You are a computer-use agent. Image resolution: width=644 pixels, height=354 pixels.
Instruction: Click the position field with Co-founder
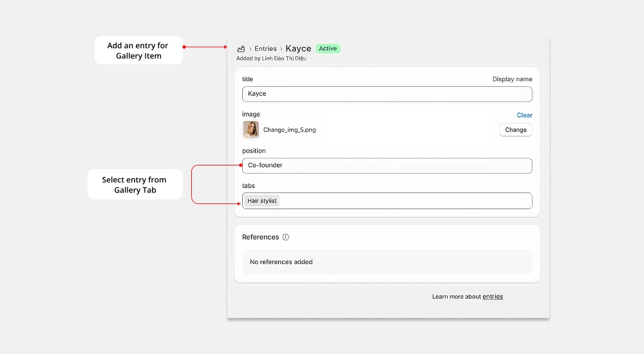pos(387,165)
